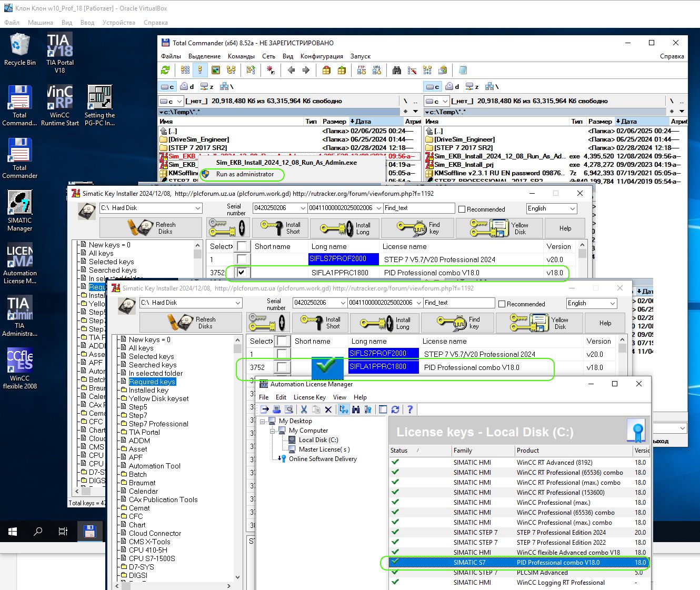Open file search binoculars in Total Commander toolbar

tap(397, 70)
